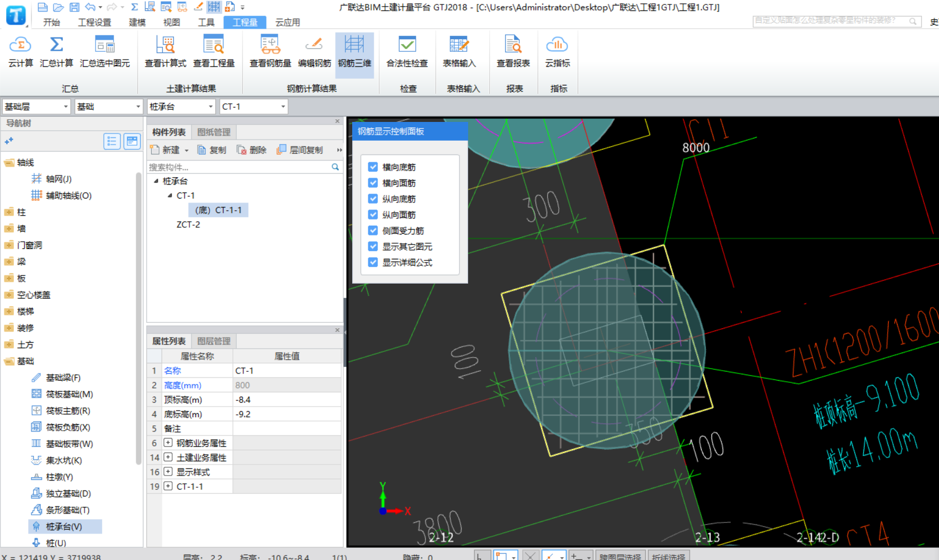939x560 pixels.
Task: Click 跨图层选择 status bar button
Action: pyautogui.click(x=619, y=556)
